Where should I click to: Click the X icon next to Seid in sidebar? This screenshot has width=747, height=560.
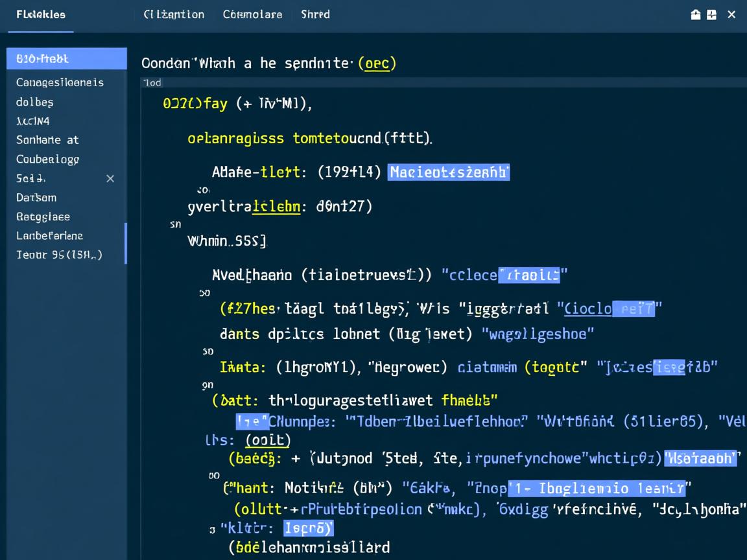coord(110,178)
